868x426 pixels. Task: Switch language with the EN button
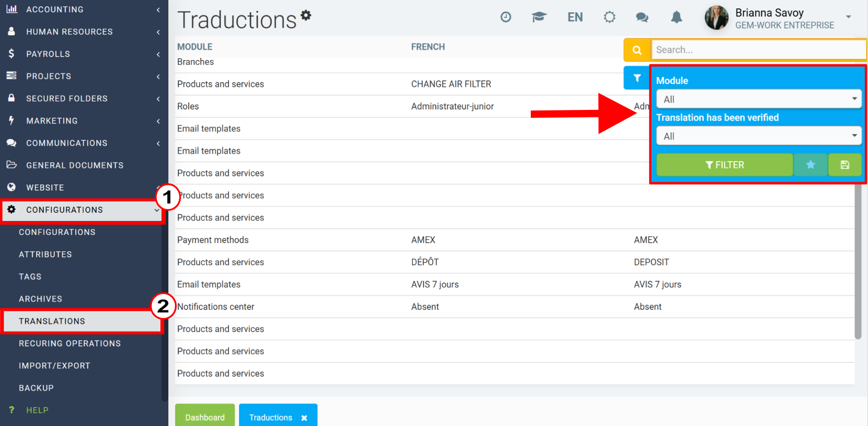click(x=575, y=17)
